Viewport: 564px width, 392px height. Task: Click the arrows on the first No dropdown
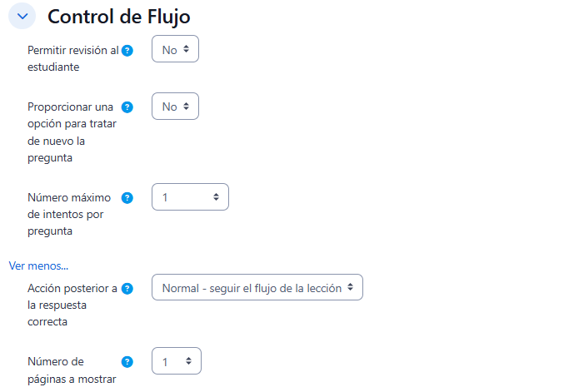coord(187,50)
